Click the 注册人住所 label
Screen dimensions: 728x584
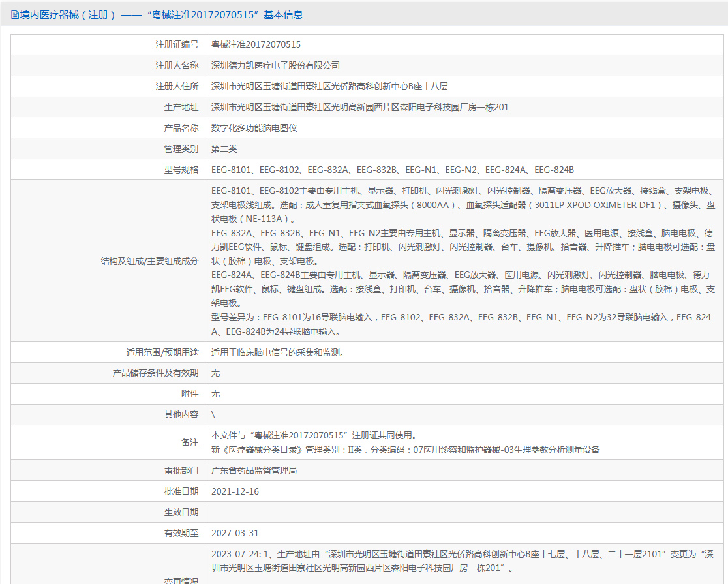(x=177, y=86)
